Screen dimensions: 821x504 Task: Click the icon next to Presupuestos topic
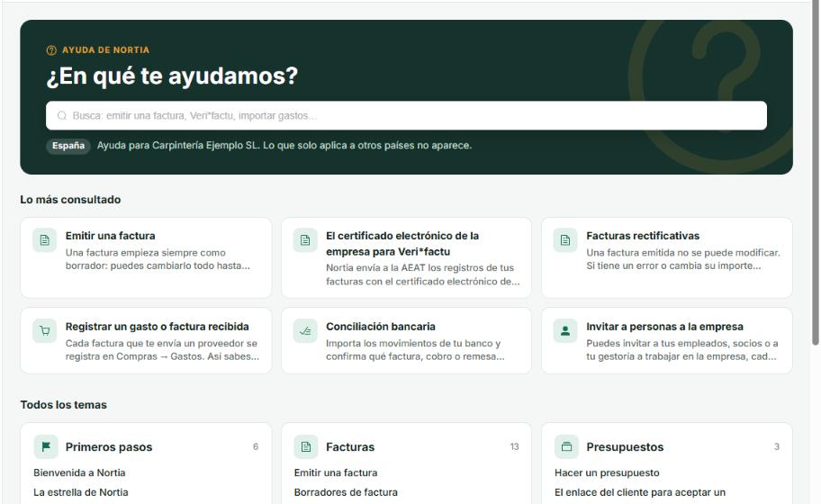pyautogui.click(x=566, y=446)
